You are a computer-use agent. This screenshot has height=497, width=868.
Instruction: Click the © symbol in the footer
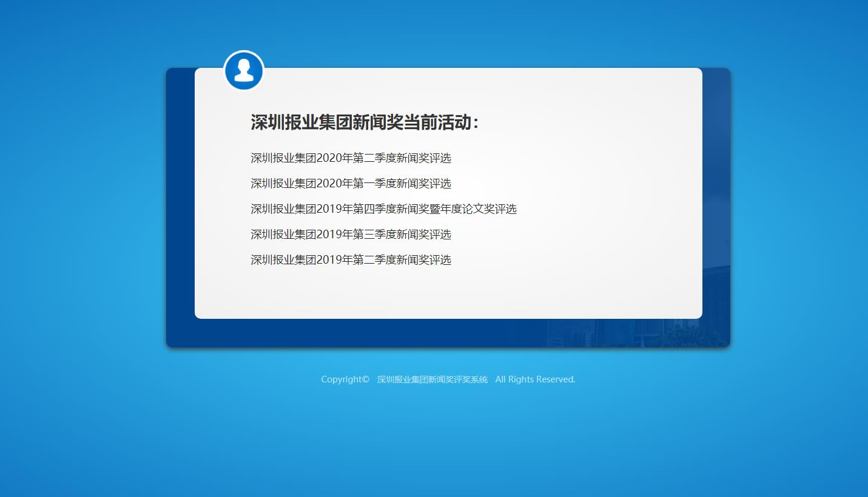point(365,379)
